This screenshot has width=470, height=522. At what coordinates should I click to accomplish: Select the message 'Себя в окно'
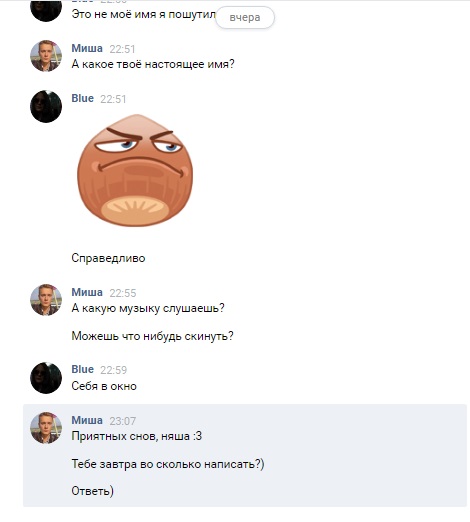pos(104,386)
